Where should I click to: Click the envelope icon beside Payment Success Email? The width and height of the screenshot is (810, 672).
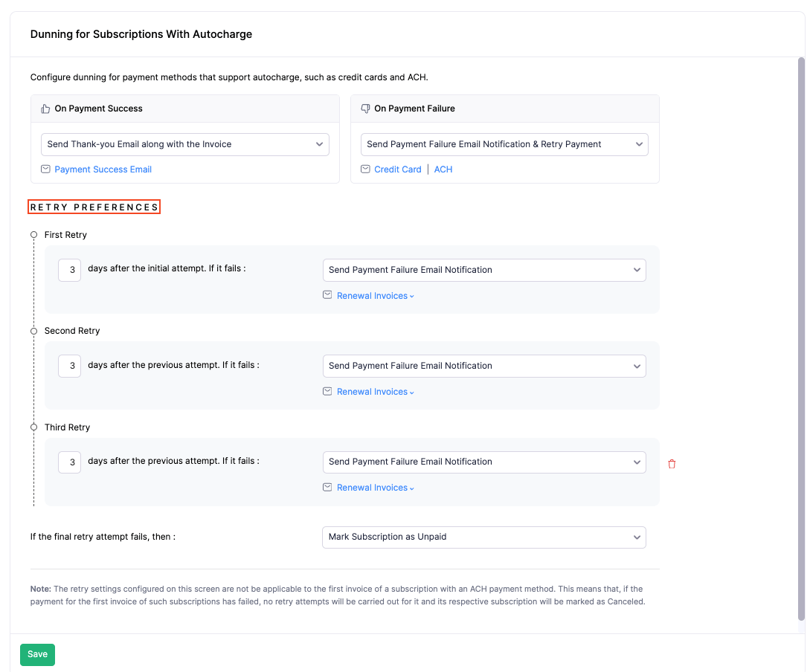pyautogui.click(x=45, y=169)
